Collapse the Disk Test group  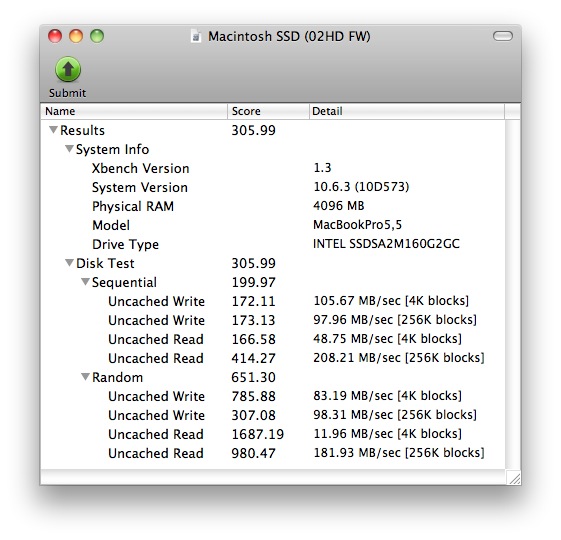coord(69,263)
